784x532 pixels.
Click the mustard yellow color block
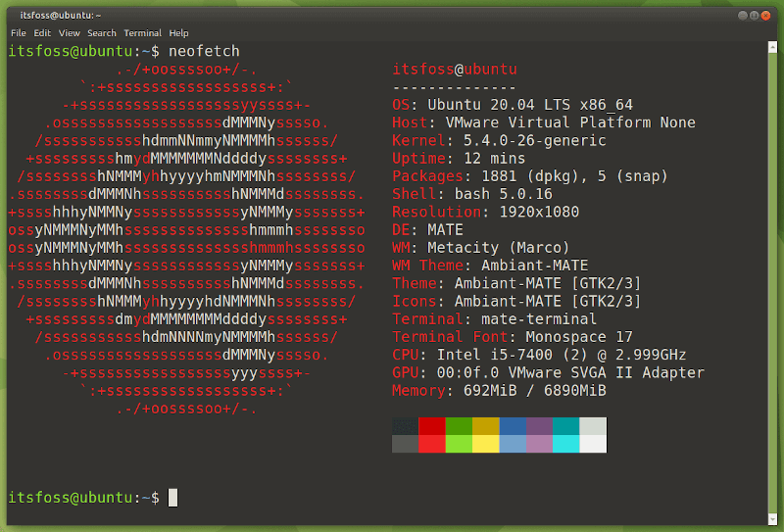[x=486, y=426]
